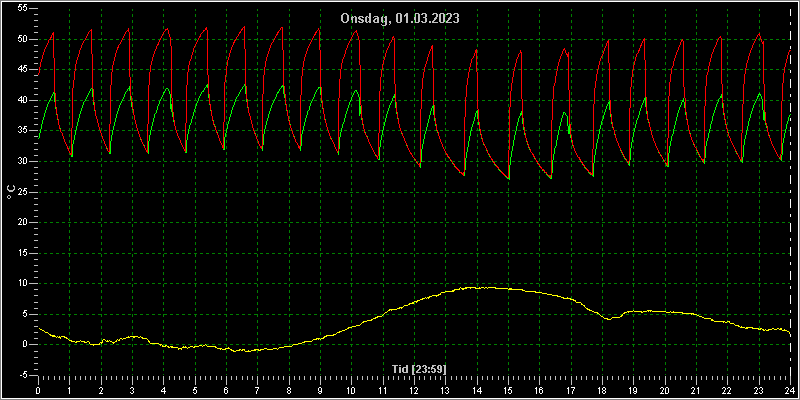The width and height of the screenshot is (800, 400).
Task: Select hour 0 on the time axis
Action: 38,390
